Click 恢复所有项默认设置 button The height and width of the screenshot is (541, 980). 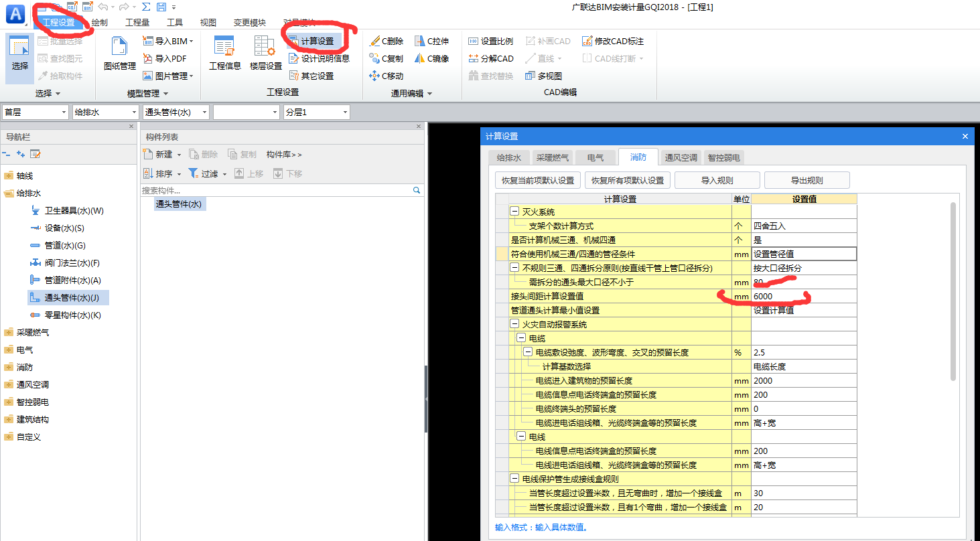click(628, 180)
